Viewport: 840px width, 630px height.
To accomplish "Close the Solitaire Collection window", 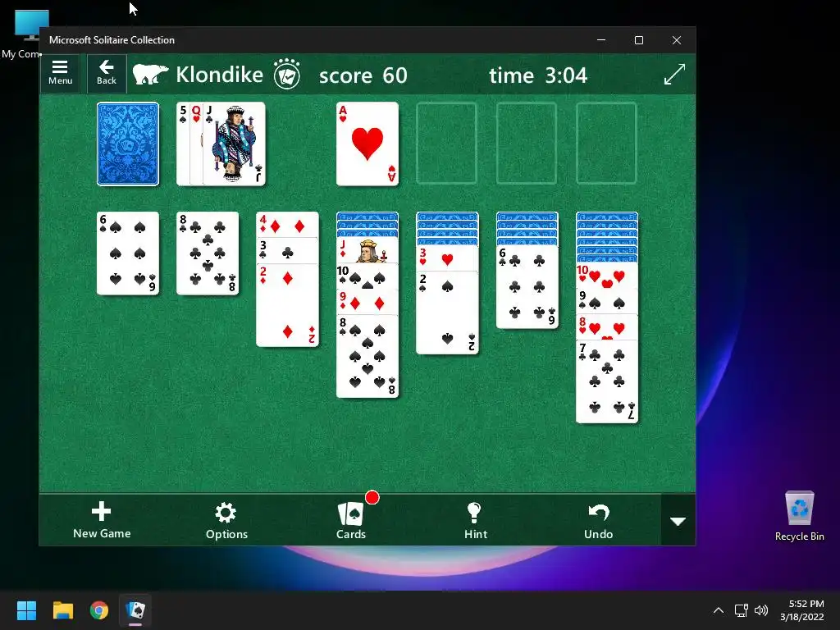I will (x=677, y=40).
